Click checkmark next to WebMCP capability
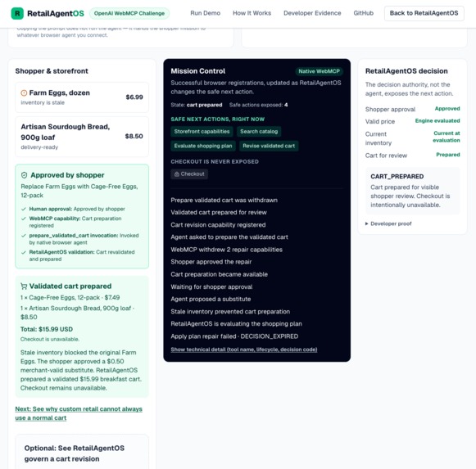The image size is (476, 469). pyautogui.click(x=24, y=219)
